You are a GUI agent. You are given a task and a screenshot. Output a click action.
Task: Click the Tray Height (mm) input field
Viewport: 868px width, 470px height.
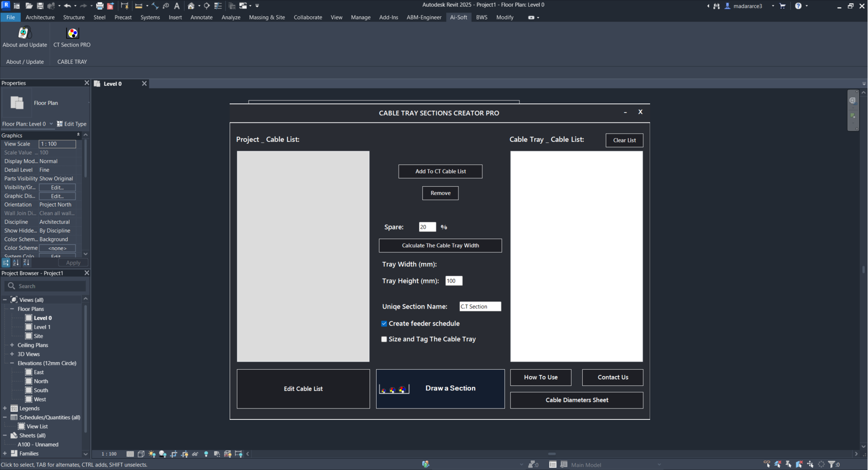pos(454,281)
